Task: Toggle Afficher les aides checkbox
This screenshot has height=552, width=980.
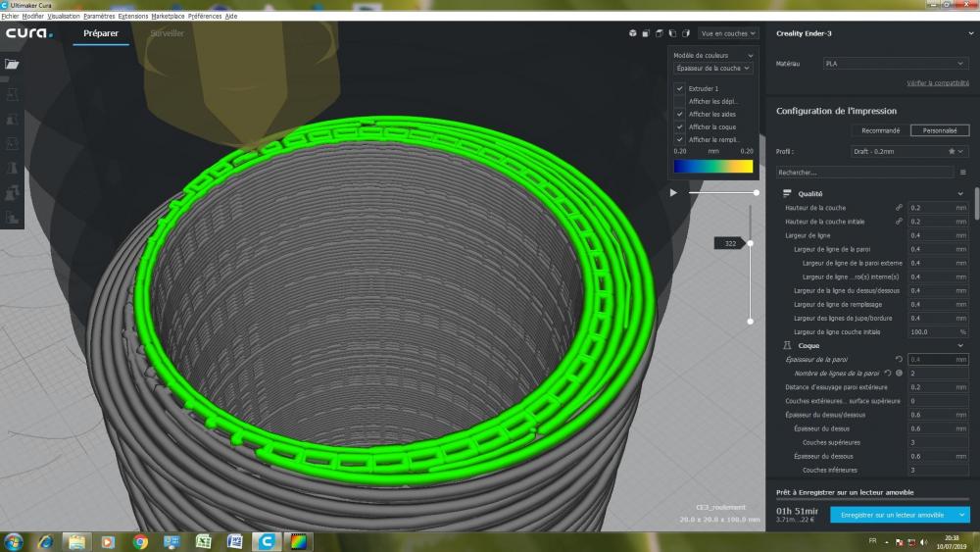Action: click(679, 114)
